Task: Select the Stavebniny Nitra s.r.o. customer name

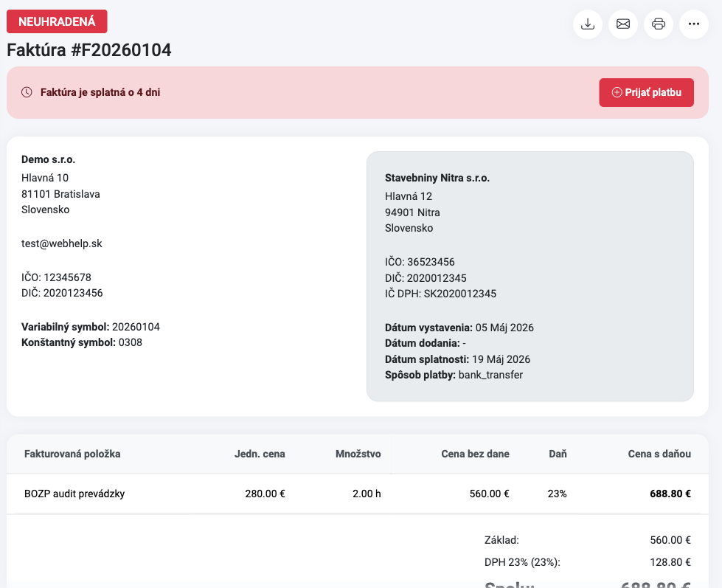Action: tap(437, 178)
